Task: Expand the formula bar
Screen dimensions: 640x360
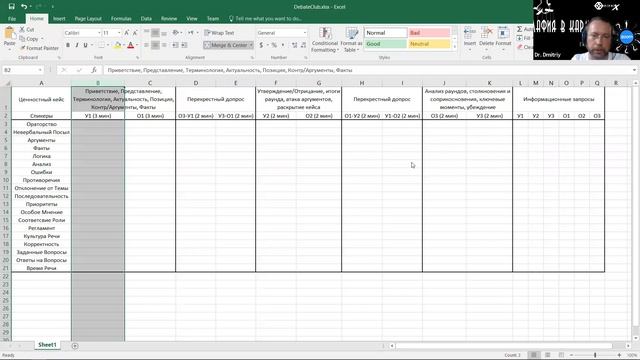Action: (634, 70)
